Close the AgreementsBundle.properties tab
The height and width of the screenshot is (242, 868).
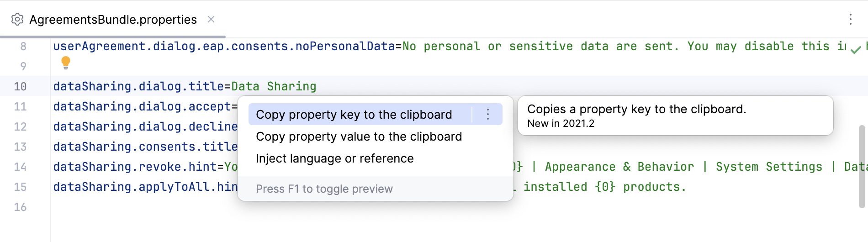coord(211,19)
